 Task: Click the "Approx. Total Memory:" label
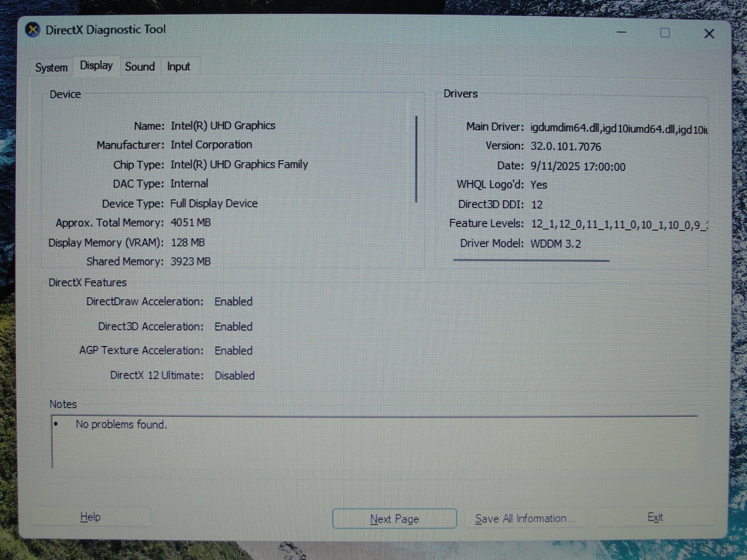point(110,223)
